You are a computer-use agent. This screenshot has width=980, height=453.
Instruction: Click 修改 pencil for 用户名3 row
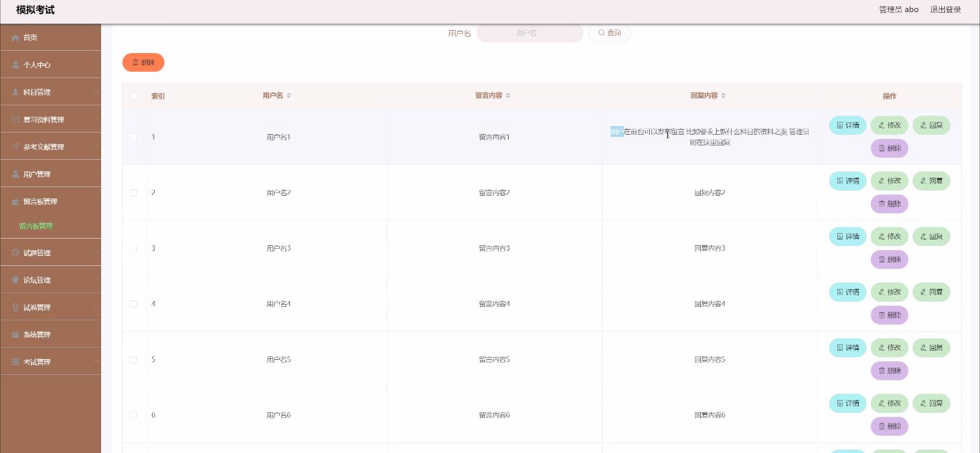click(x=890, y=237)
